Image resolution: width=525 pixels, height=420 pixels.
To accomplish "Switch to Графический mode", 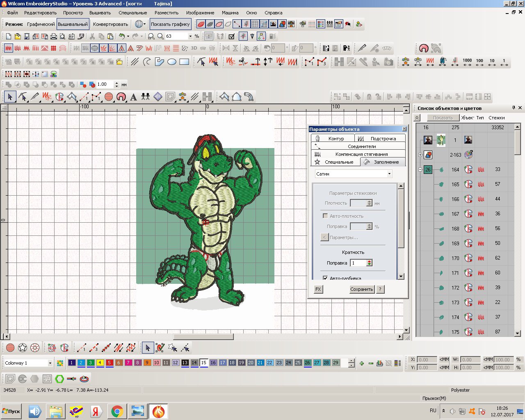I will point(41,24).
